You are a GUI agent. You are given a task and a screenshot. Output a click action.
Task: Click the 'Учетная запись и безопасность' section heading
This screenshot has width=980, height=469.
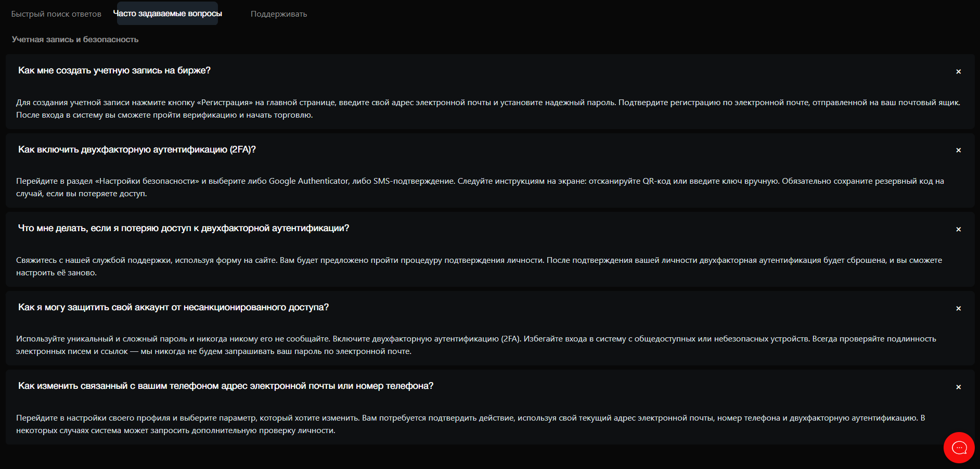(x=75, y=40)
